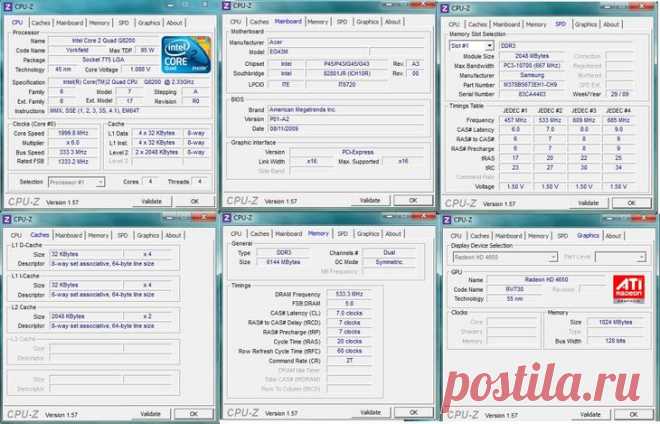Select the Caches tab in the SPD window

(x=478, y=24)
